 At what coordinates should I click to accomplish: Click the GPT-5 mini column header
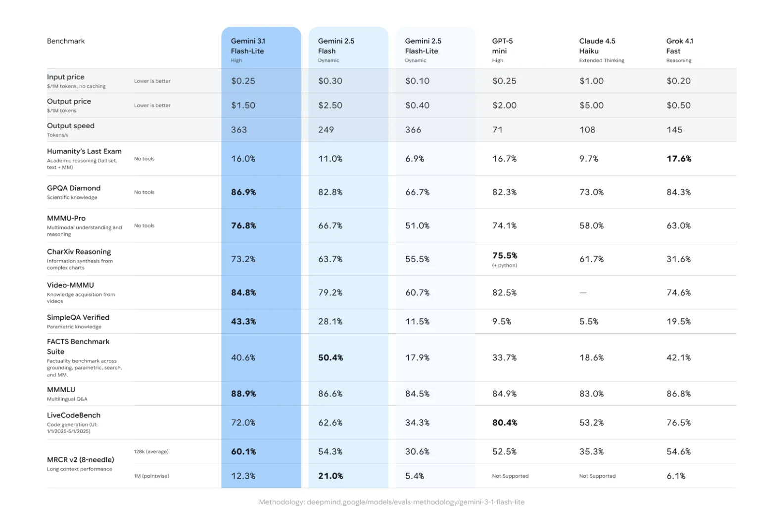[x=502, y=46]
